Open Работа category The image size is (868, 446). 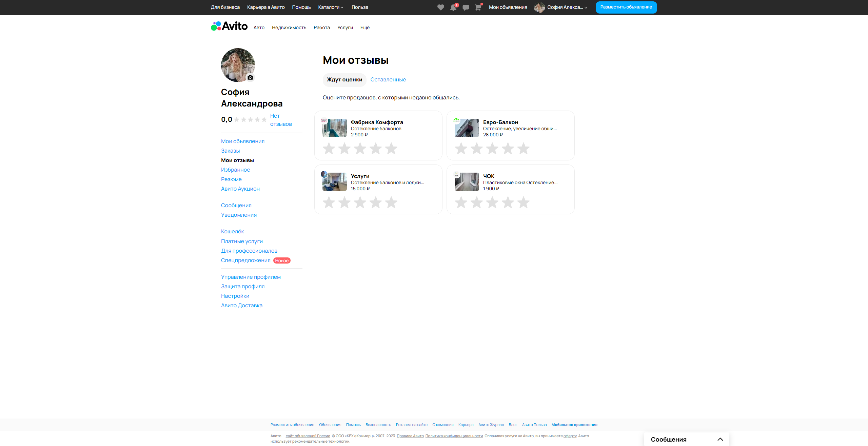[x=322, y=27]
